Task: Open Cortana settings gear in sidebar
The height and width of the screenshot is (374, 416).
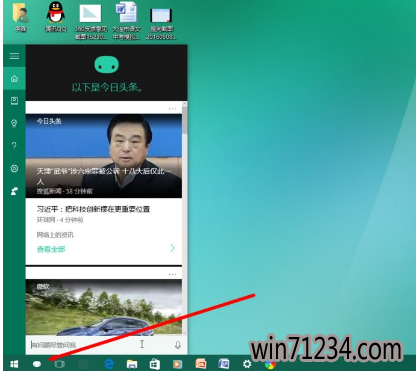Action: click(x=14, y=168)
